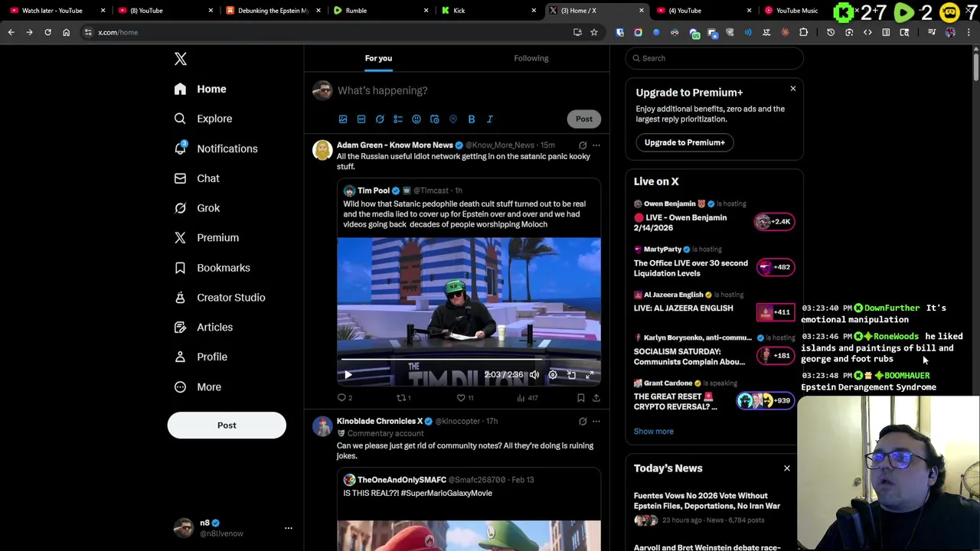This screenshot has width=980, height=551.
Task: Play the Tim Pool video
Action: (x=348, y=375)
